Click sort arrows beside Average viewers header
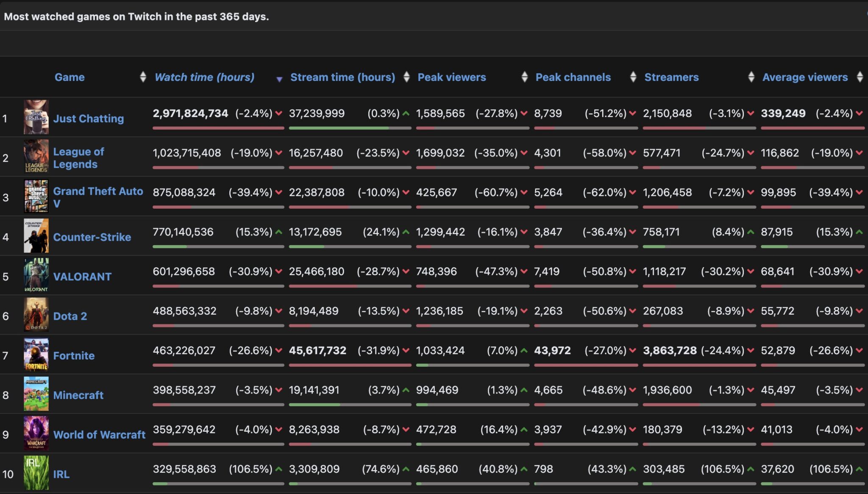Viewport: 868px width, 494px height. coord(860,77)
